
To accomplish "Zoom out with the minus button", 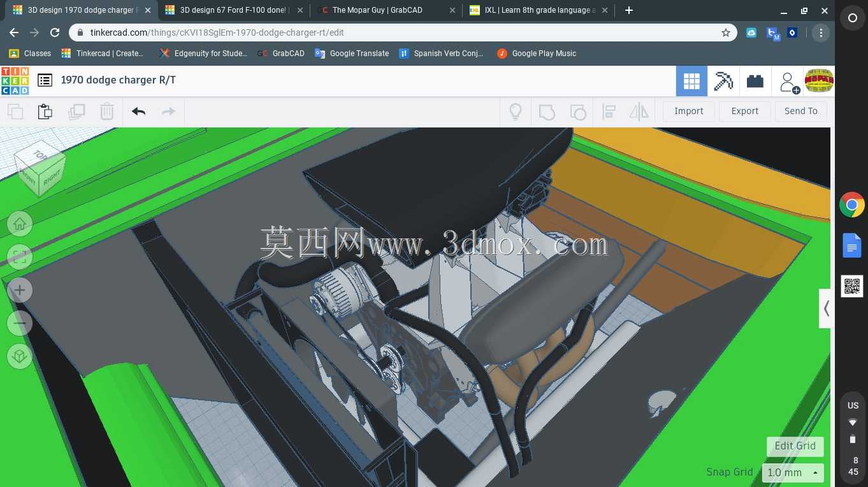I will 20,323.
